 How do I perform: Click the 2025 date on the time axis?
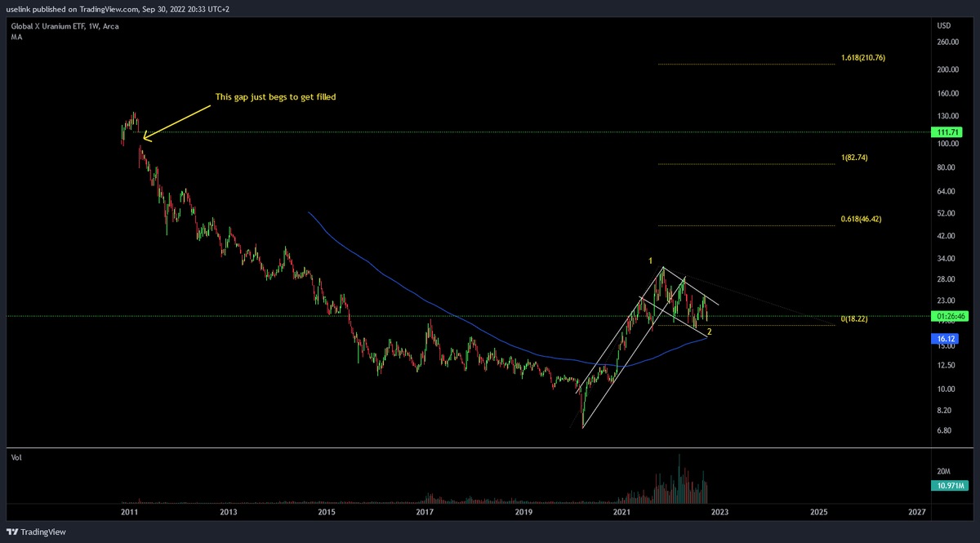pos(818,512)
